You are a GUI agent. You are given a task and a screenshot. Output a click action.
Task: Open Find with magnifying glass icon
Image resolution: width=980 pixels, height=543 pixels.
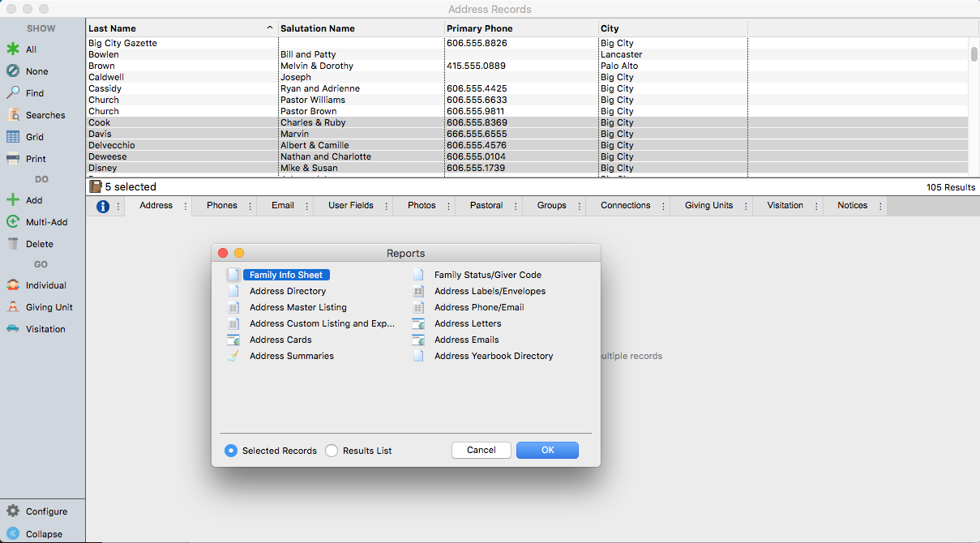pyautogui.click(x=13, y=93)
